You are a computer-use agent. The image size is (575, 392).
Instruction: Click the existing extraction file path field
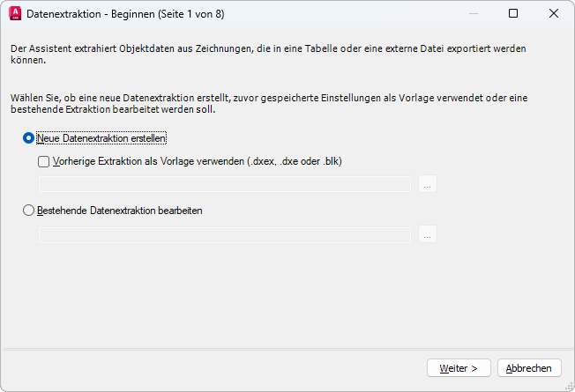coord(225,234)
